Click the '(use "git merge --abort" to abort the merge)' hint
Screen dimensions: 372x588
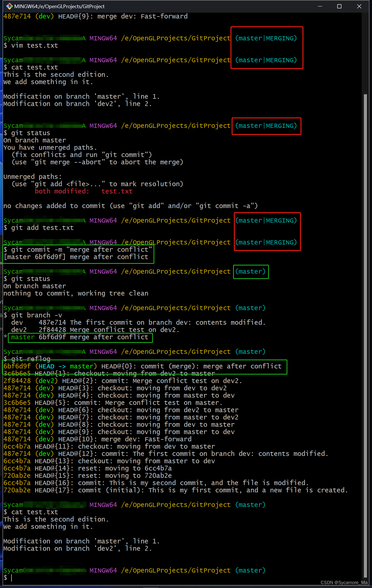[97, 162]
